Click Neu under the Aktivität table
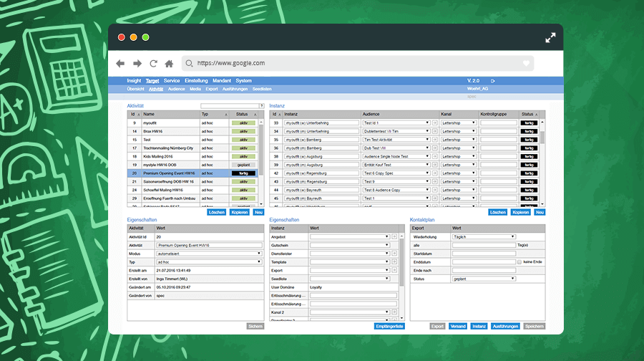 258,213
